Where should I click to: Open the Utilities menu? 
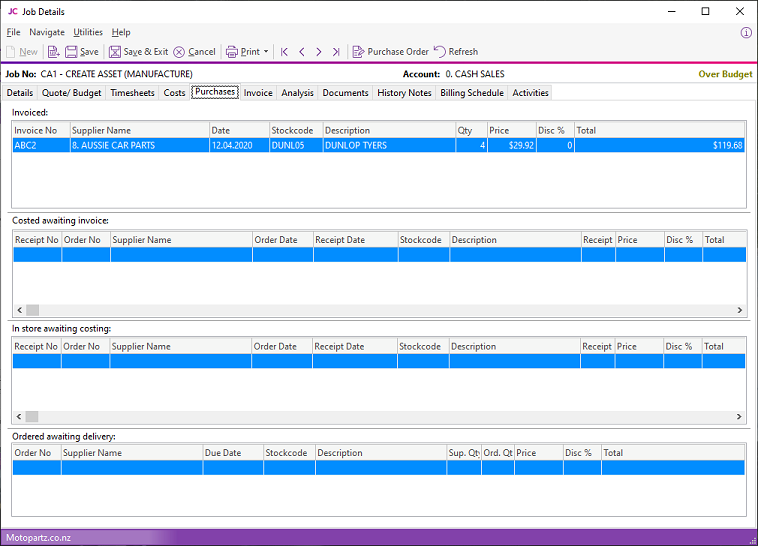coord(88,32)
